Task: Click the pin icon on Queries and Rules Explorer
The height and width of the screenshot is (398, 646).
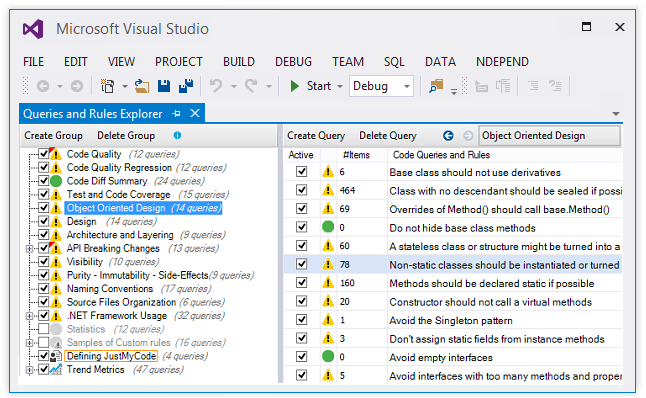Action: 177,114
